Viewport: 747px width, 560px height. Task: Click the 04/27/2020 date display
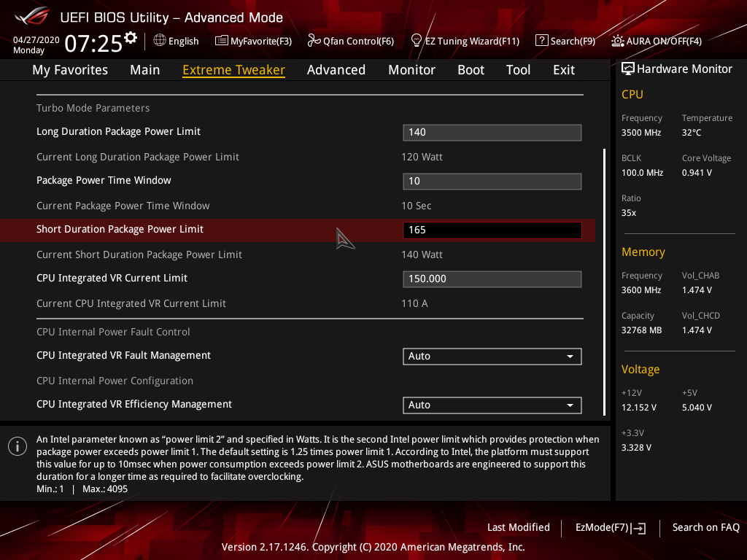(36, 40)
